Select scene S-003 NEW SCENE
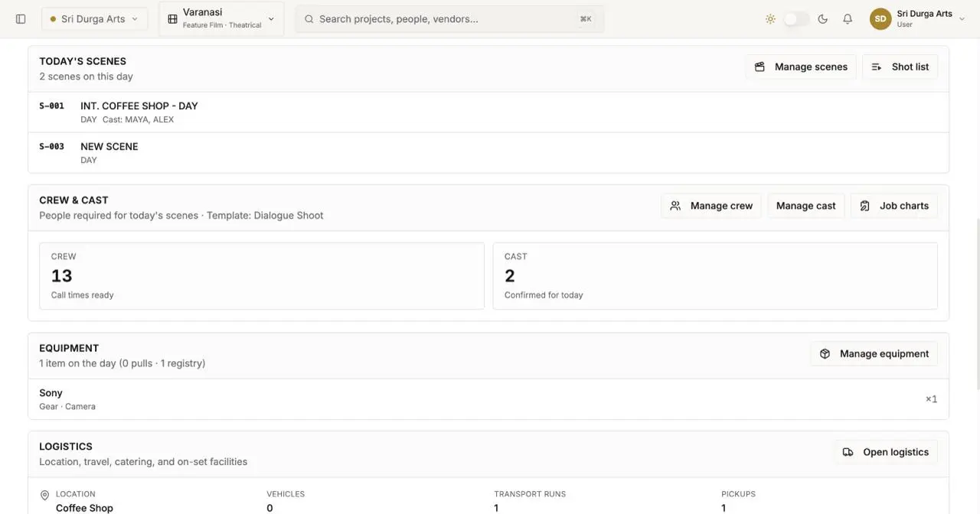Image resolution: width=980 pixels, height=514 pixels. (x=488, y=153)
